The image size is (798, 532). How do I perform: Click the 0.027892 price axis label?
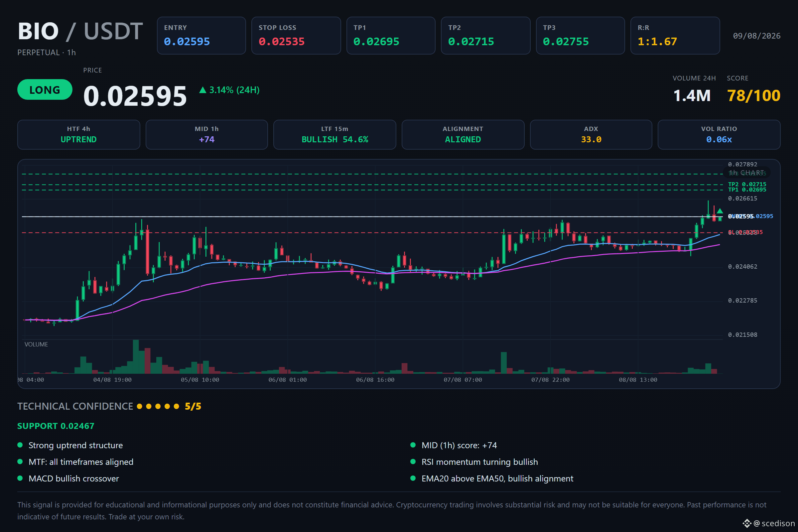click(742, 164)
